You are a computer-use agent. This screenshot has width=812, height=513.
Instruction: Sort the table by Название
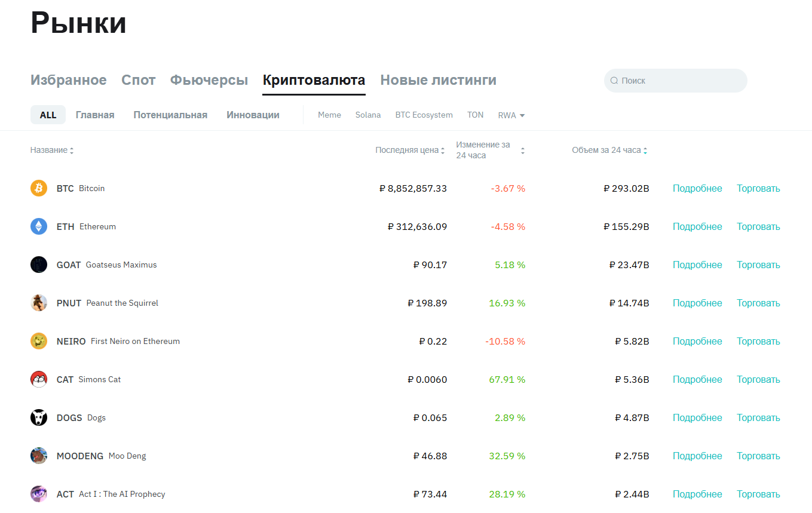coord(52,150)
